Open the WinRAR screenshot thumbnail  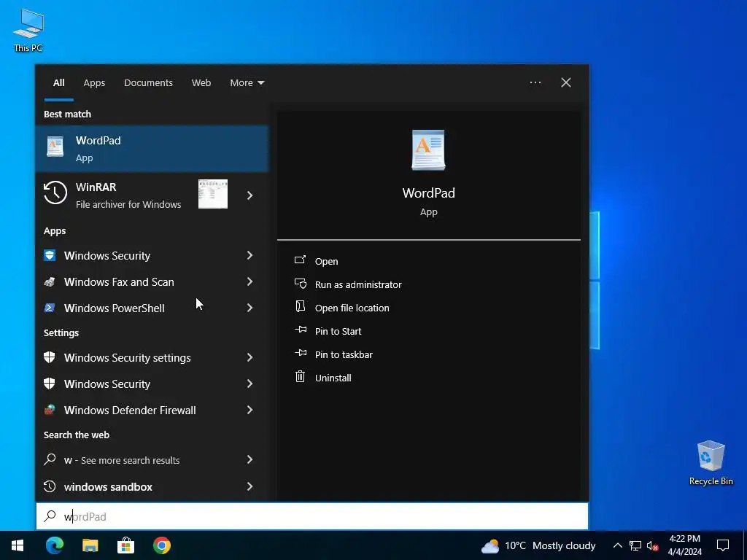coord(213,194)
